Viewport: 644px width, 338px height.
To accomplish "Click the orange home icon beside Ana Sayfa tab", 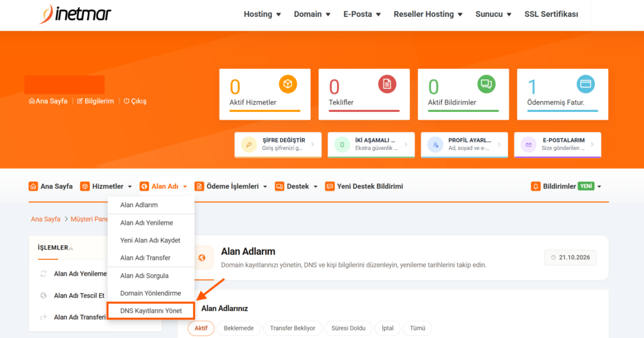I will [33, 186].
